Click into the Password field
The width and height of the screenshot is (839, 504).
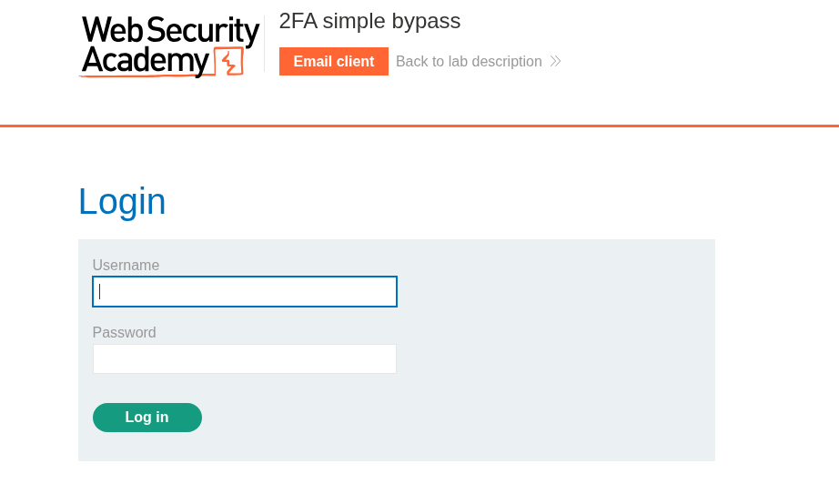(245, 358)
